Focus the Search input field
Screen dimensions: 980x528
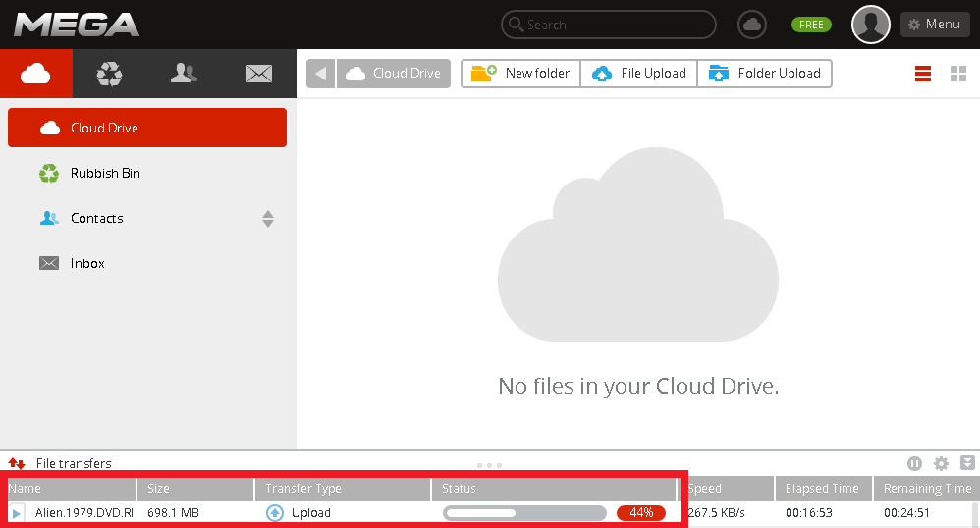tap(608, 25)
